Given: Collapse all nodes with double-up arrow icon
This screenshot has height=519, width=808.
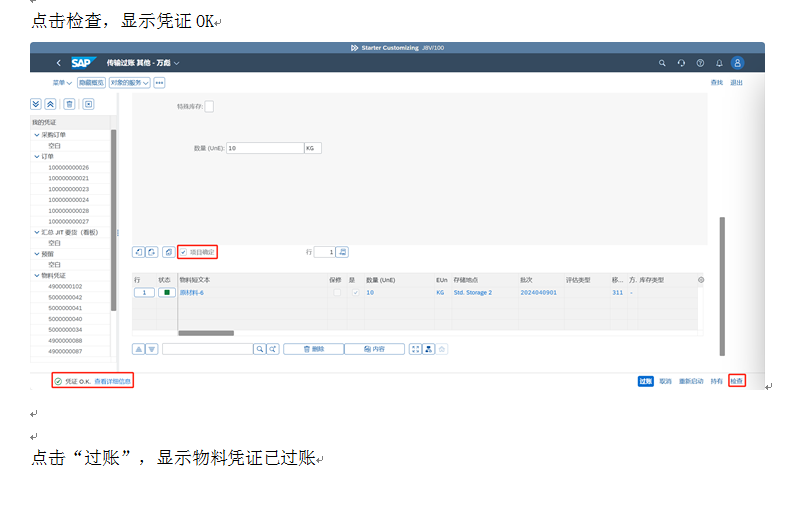Looking at the screenshot, I should point(50,104).
